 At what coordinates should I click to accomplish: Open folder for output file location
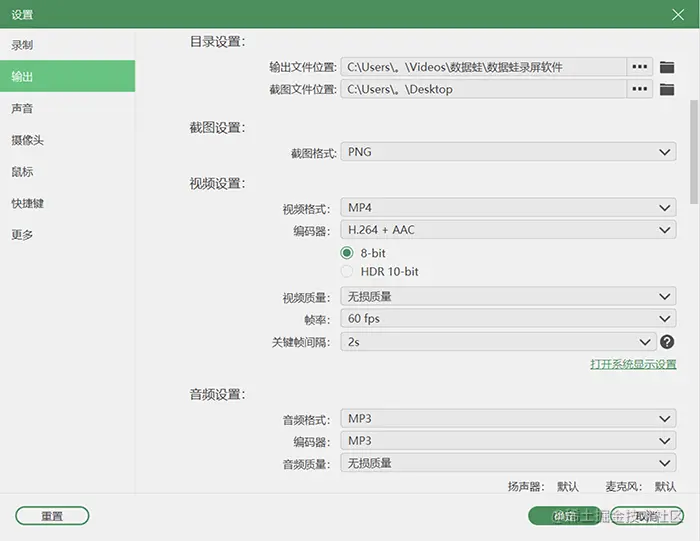(667, 67)
